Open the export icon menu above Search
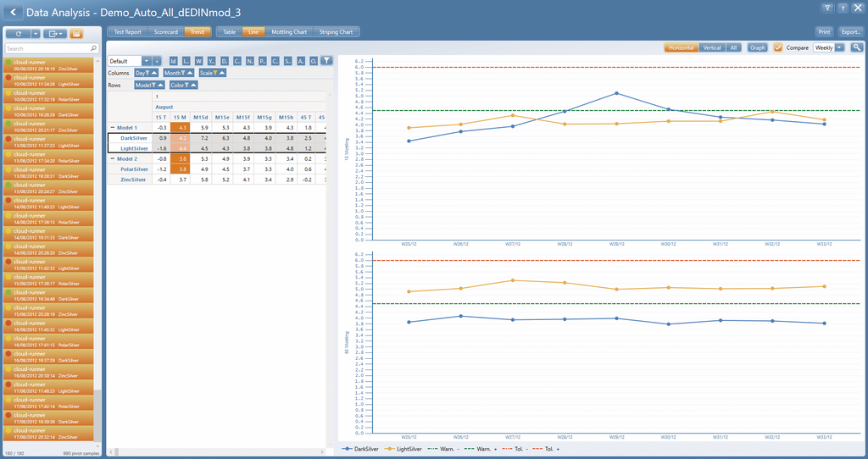The width and height of the screenshot is (868, 459). 54,34
